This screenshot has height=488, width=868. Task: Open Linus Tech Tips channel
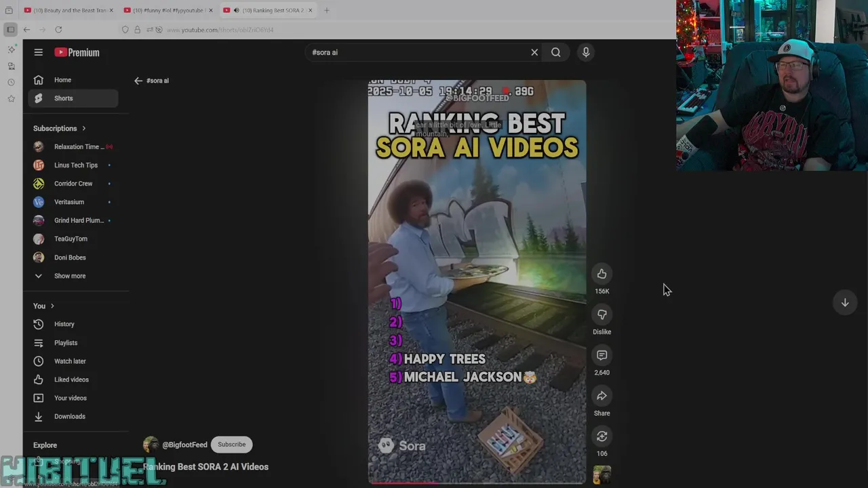73,165
